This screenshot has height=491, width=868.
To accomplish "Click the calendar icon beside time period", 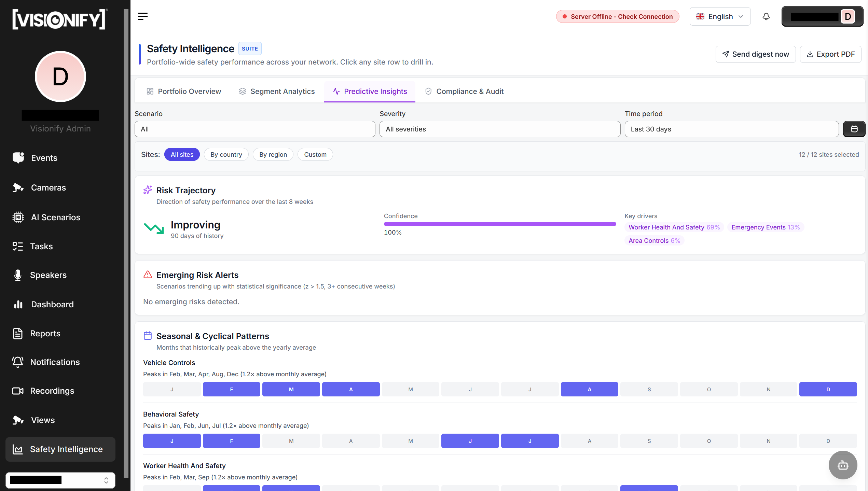I will point(854,129).
